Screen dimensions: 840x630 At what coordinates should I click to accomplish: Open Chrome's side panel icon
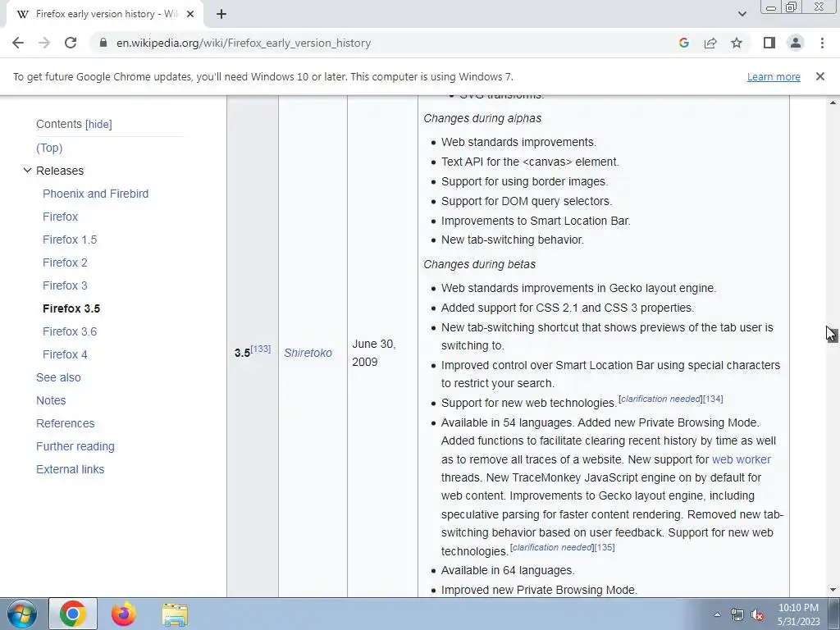pos(769,43)
